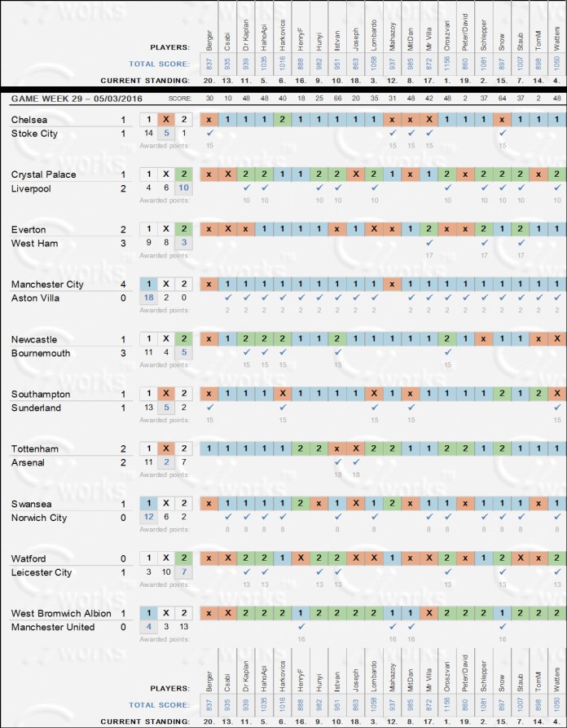Select outcome 1 box for Swansea match
Image resolution: width=567 pixels, height=728 pixels.
click(x=147, y=503)
